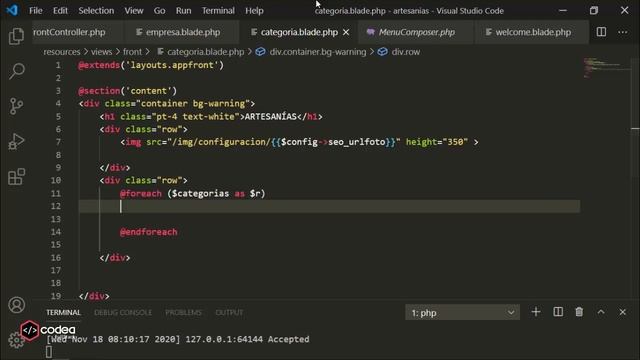Viewport: 640px width, 360px height.
Task: Switch to DEBUG CONSOLE panel tab
Action: 123,313
